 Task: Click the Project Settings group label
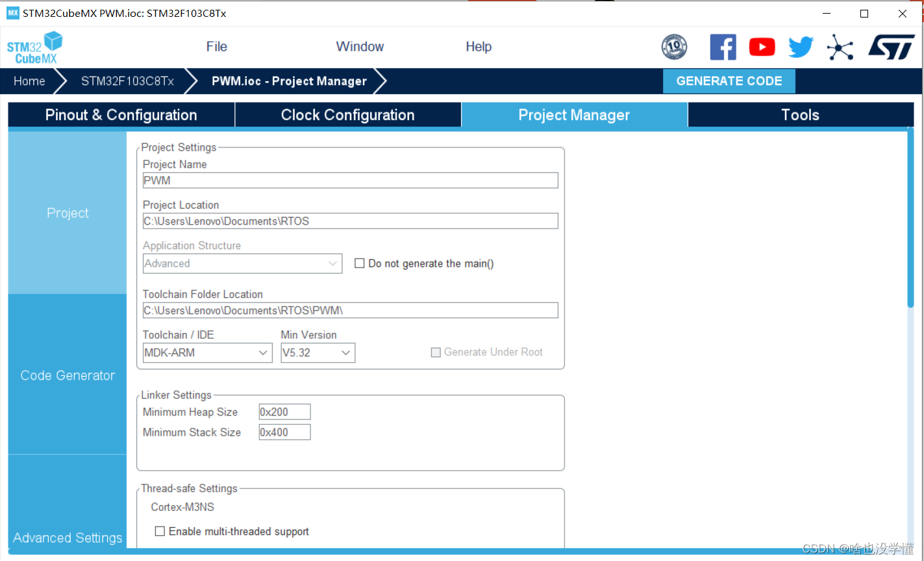[179, 147]
